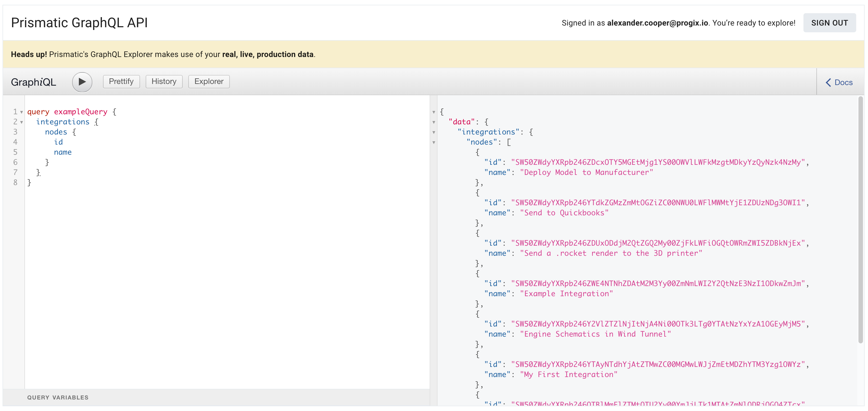This screenshot has width=868, height=411.
Task: Toggle the Explorer panel
Action: [209, 82]
